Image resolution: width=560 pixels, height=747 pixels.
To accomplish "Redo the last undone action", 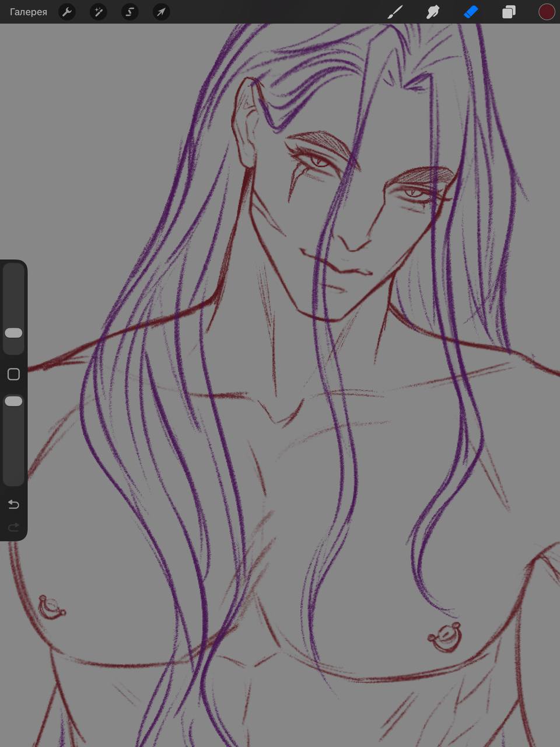I will pos(13,528).
